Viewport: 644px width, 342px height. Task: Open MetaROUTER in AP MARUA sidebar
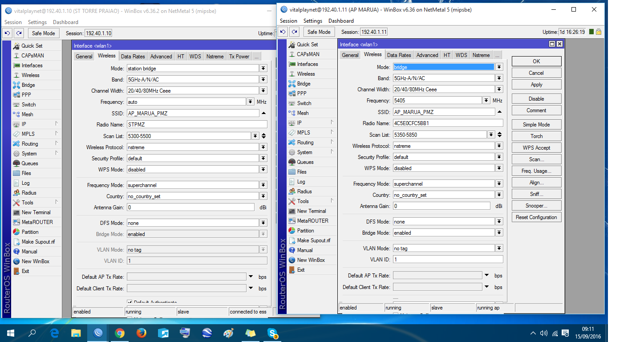[x=312, y=221]
